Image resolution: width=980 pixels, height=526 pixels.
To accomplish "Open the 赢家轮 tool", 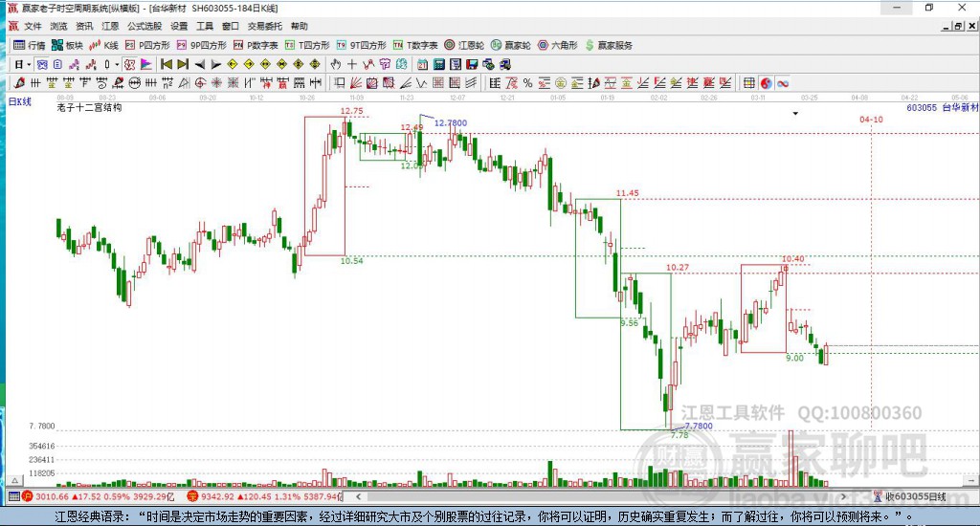I will (511, 45).
